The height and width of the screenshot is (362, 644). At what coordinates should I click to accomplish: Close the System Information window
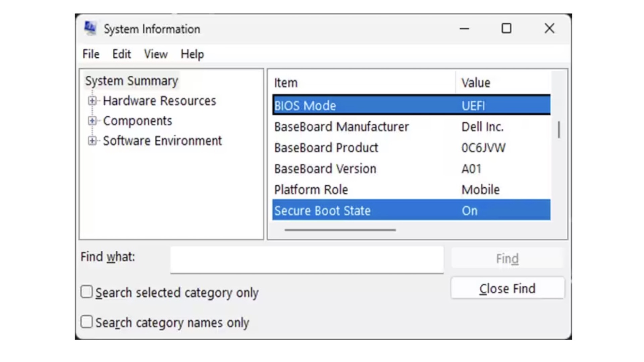549,29
